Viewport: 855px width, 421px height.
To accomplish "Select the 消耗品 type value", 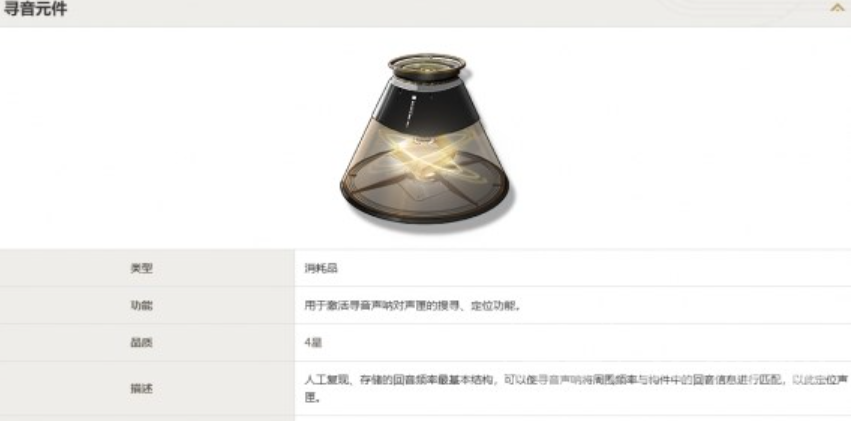I will [x=321, y=268].
